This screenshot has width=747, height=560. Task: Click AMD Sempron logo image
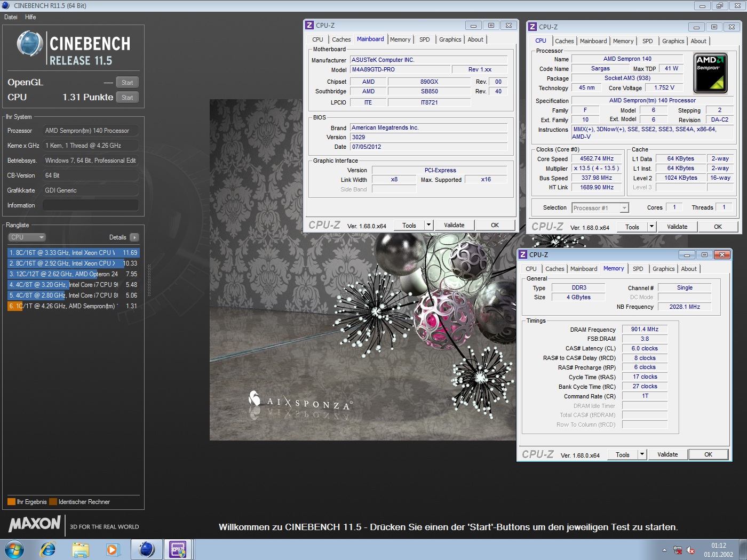point(710,73)
